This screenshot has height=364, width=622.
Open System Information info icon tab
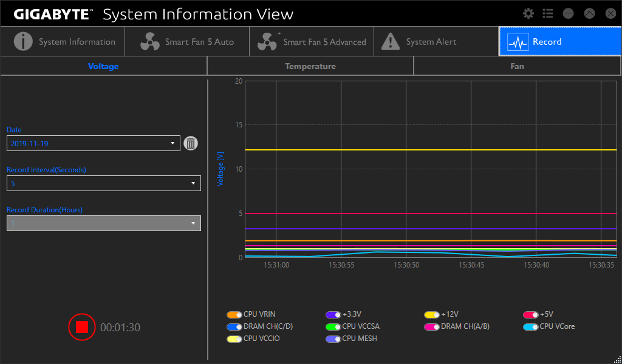pyautogui.click(x=24, y=42)
